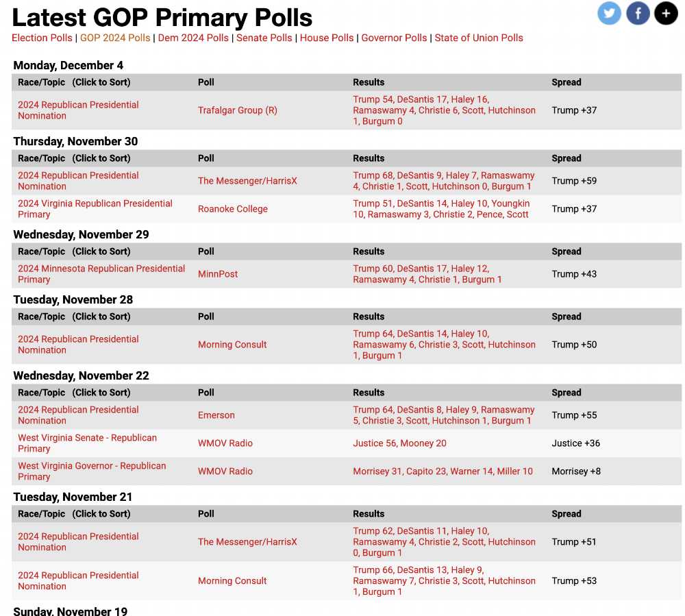Open Trafalgar Group (R) poll
685x616 pixels.
point(237,110)
